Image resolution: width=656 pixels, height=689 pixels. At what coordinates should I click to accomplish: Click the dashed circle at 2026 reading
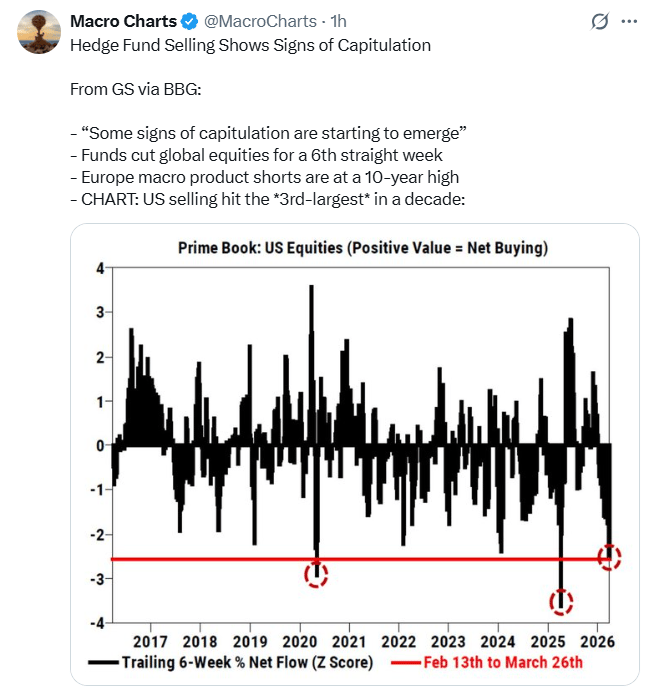click(609, 557)
